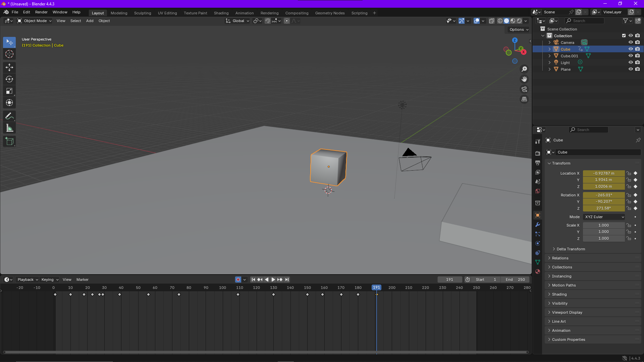Select the Annotate tool
The width and height of the screenshot is (644, 362).
(9, 116)
